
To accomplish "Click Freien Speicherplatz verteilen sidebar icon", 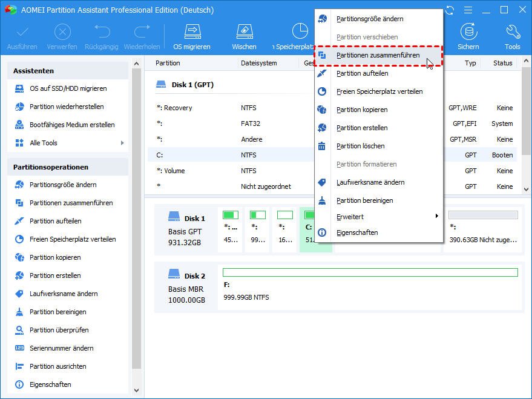I will 19,239.
